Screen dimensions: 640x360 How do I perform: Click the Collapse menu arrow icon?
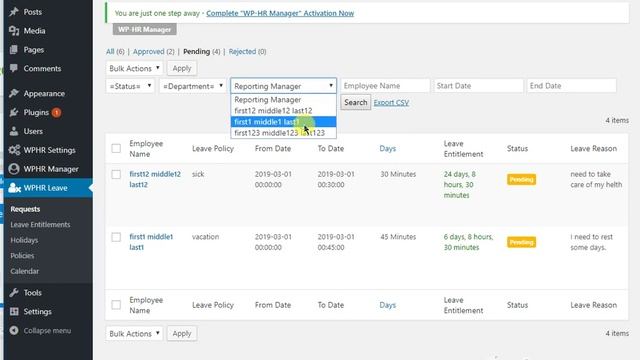[x=14, y=330]
